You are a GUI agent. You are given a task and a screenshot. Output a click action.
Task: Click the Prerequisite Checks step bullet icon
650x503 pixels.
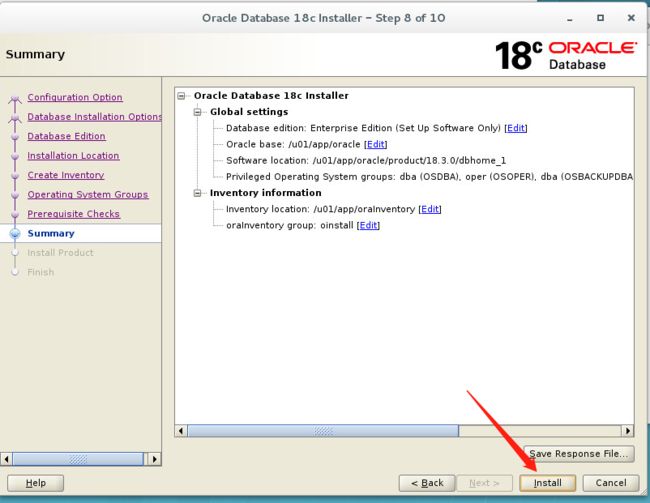coord(15,214)
